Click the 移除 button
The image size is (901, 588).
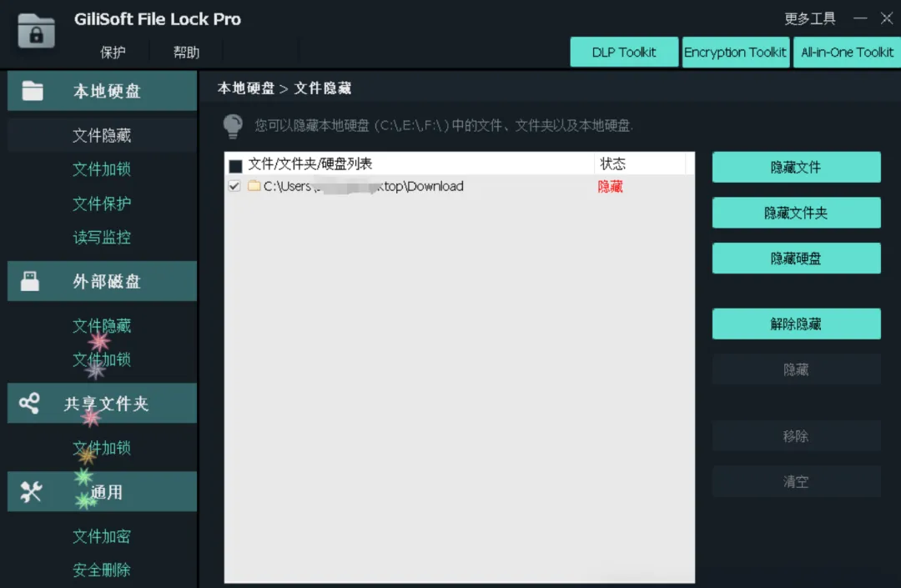click(796, 436)
